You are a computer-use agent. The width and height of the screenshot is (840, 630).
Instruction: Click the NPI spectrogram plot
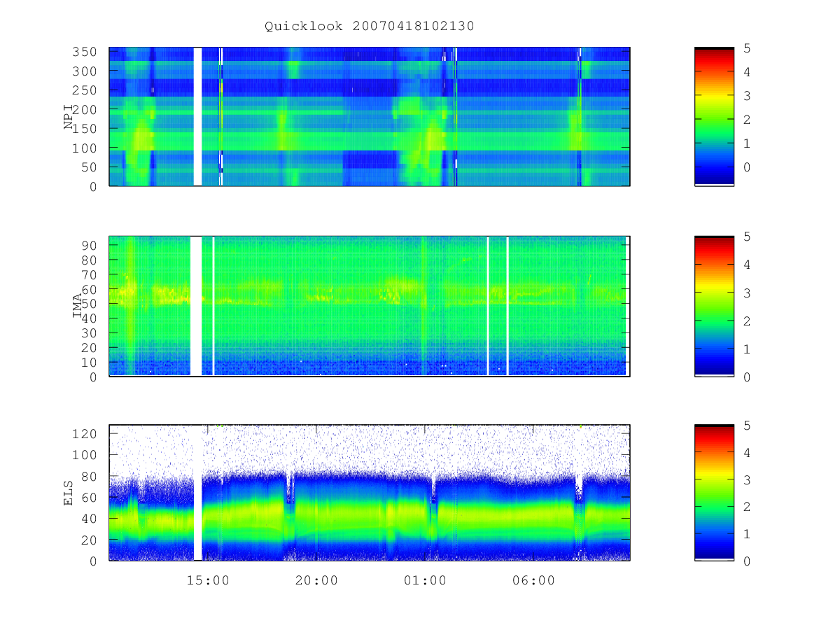[x=370, y=116]
